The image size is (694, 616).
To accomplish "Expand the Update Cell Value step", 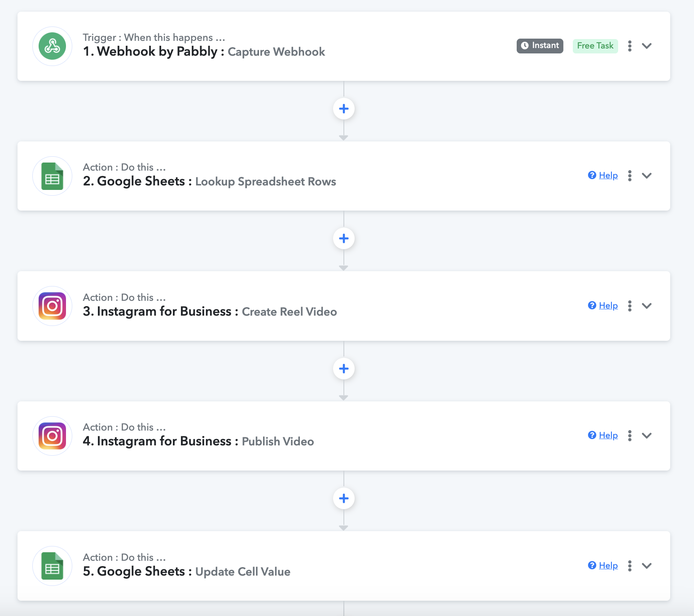I will point(647,566).
